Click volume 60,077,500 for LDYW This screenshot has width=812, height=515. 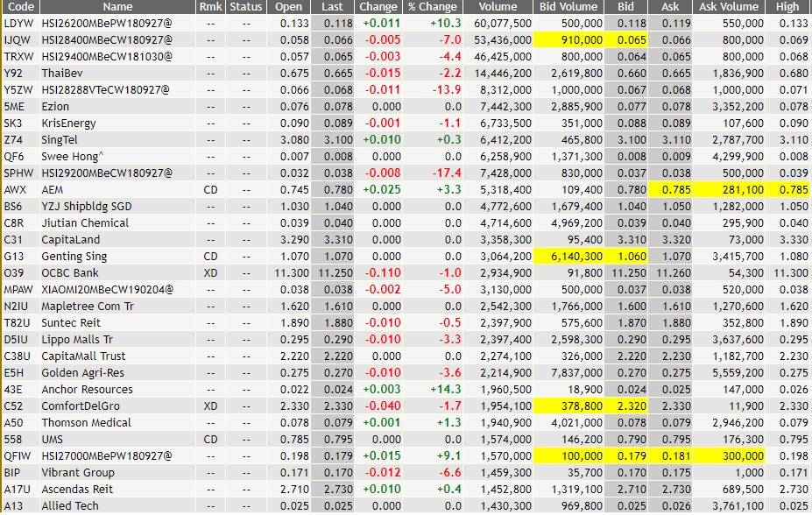[x=502, y=24]
